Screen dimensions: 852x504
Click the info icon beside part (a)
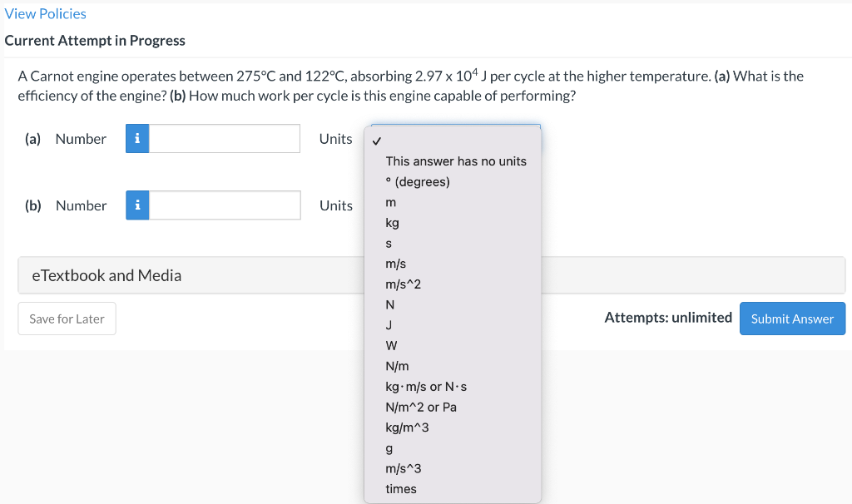click(137, 139)
